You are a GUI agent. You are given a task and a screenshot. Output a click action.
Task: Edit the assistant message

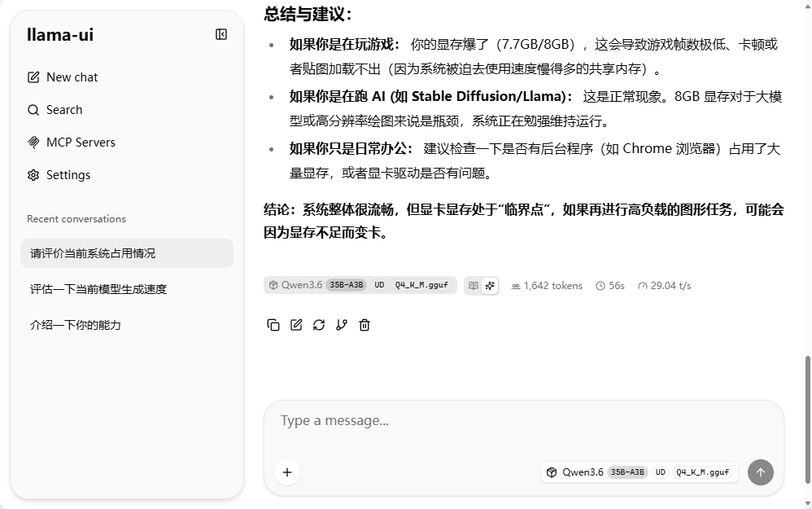click(x=295, y=325)
